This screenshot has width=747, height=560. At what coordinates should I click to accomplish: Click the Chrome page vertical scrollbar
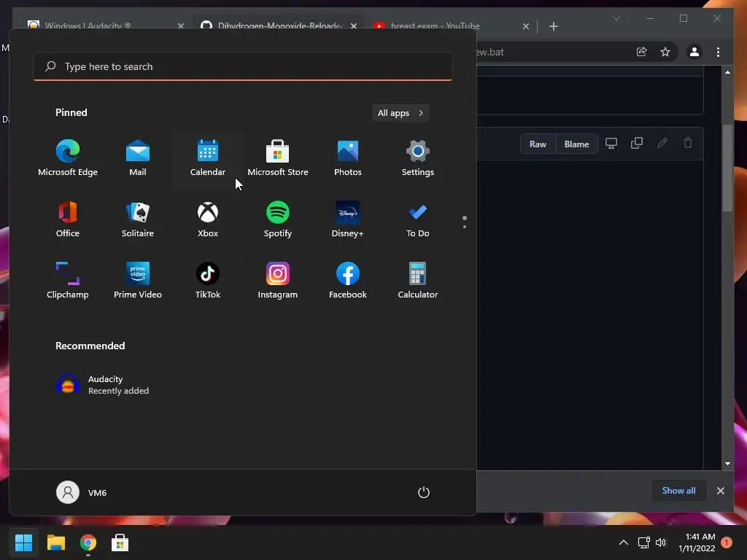727,168
